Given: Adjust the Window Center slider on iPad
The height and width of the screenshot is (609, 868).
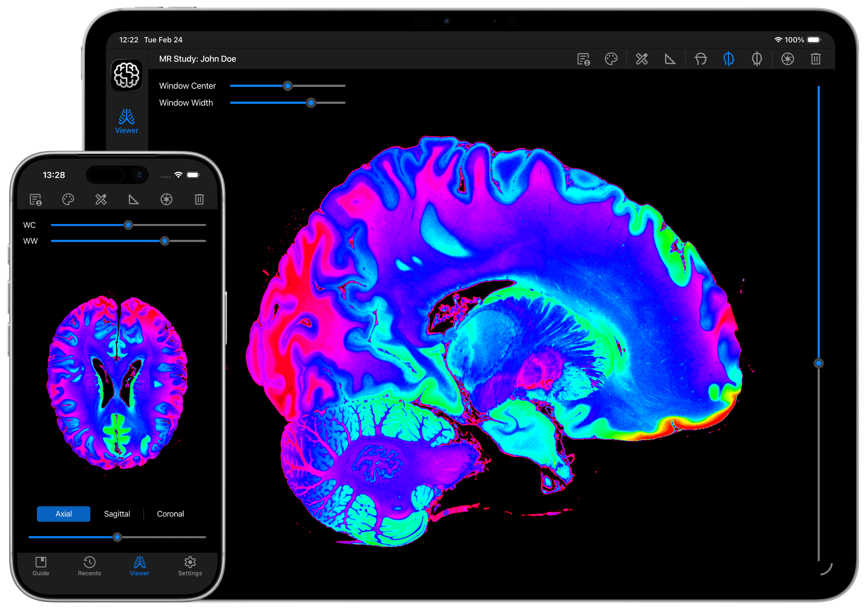Looking at the screenshot, I should 288,86.
